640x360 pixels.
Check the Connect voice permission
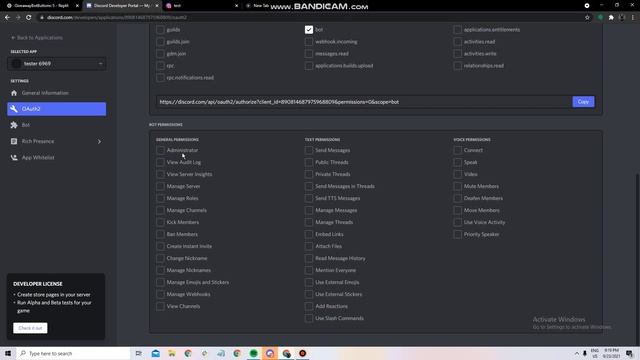pos(457,150)
